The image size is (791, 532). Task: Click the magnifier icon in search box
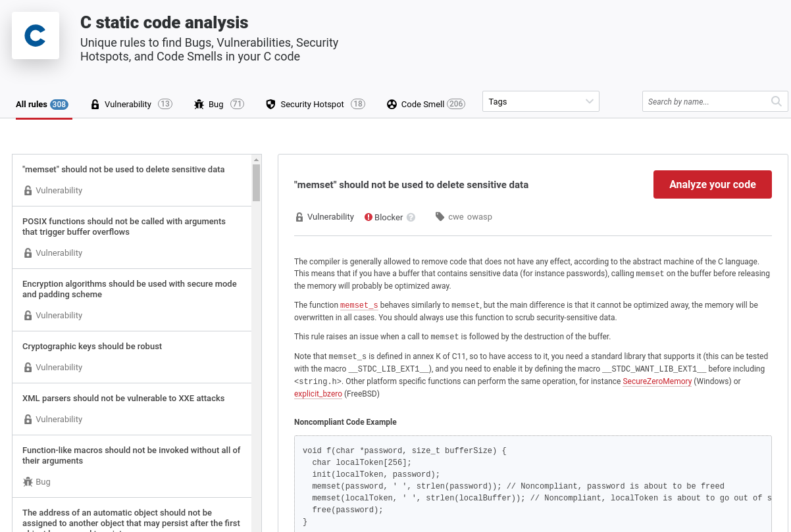[776, 101]
